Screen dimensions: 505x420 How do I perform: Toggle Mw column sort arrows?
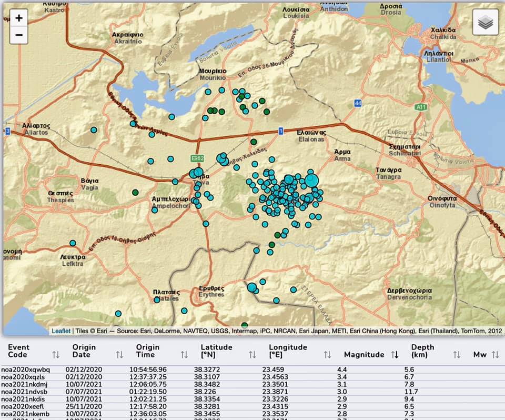point(495,355)
